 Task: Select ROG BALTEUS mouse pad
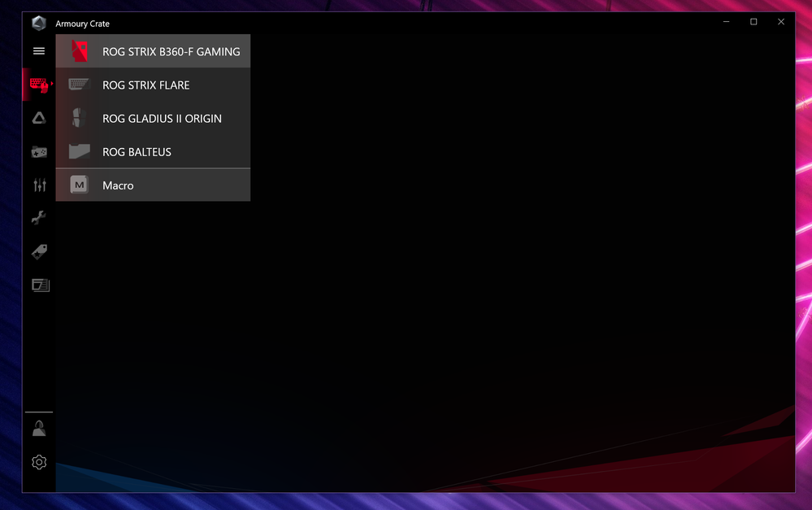click(x=153, y=151)
